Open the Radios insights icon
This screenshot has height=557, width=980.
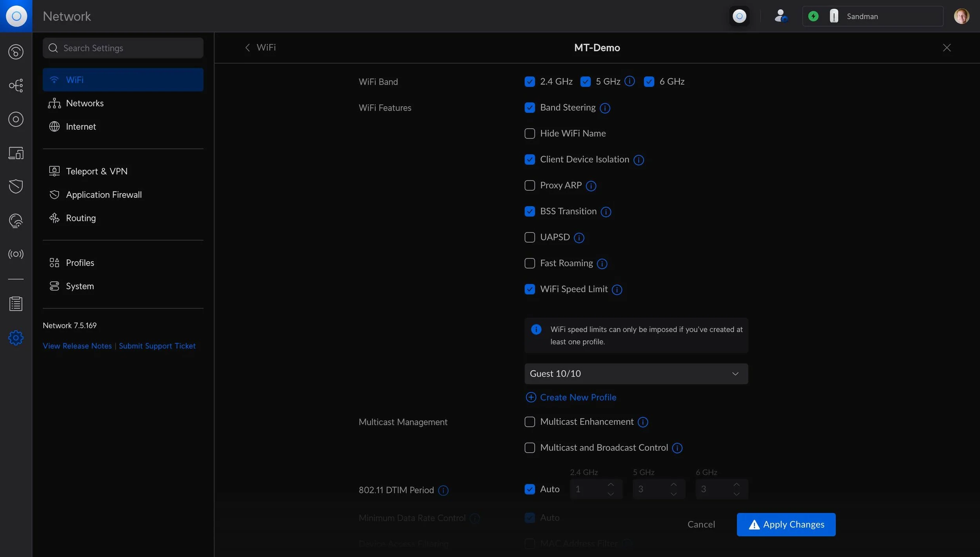click(16, 254)
